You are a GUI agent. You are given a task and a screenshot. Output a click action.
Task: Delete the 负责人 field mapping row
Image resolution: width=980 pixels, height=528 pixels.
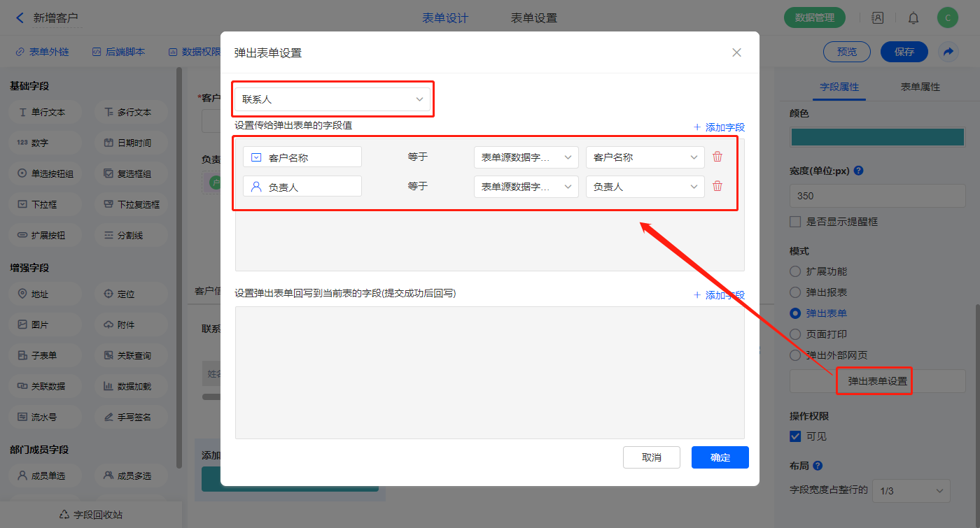pos(717,186)
